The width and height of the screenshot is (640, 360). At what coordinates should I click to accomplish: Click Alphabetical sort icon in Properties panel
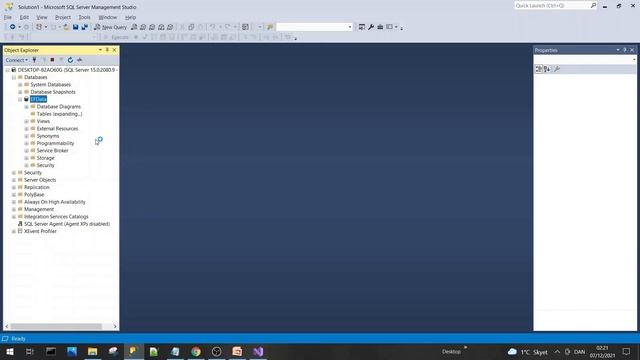[x=547, y=69]
